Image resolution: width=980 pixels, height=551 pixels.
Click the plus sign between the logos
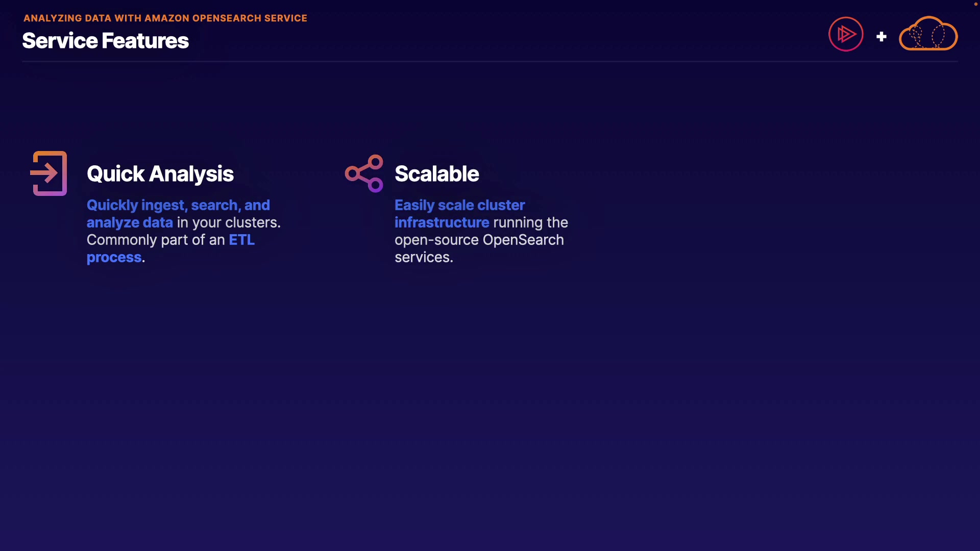point(881,37)
